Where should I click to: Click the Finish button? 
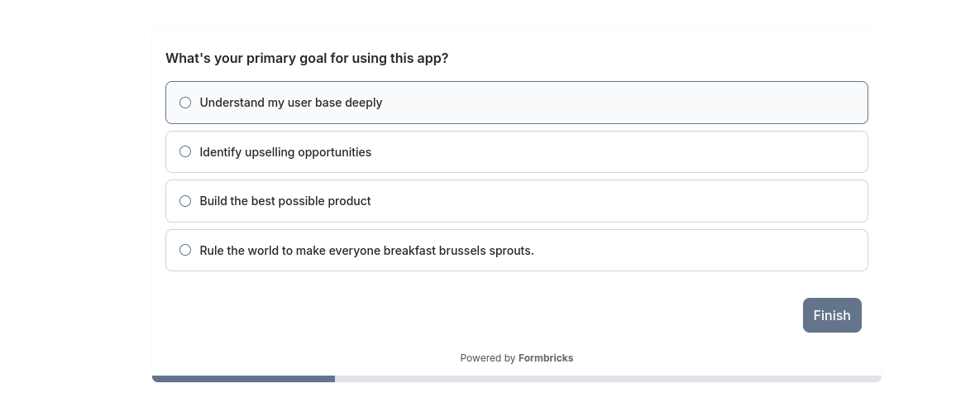click(x=832, y=315)
